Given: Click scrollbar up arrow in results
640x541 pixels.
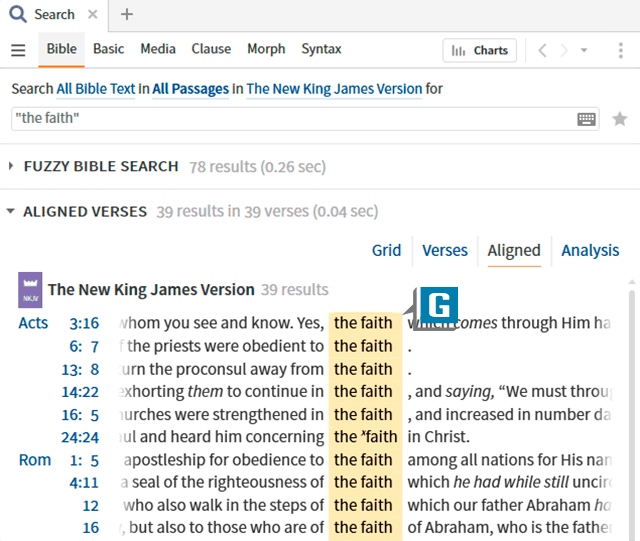Looking at the screenshot, I should (x=632, y=282).
